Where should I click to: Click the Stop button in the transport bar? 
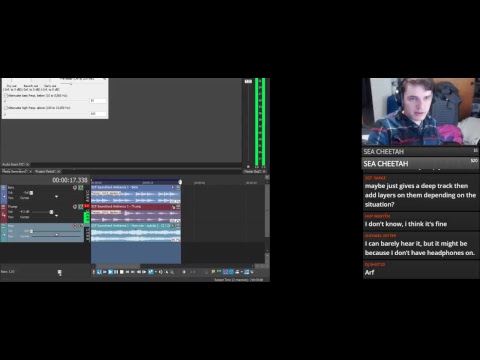tap(122, 272)
